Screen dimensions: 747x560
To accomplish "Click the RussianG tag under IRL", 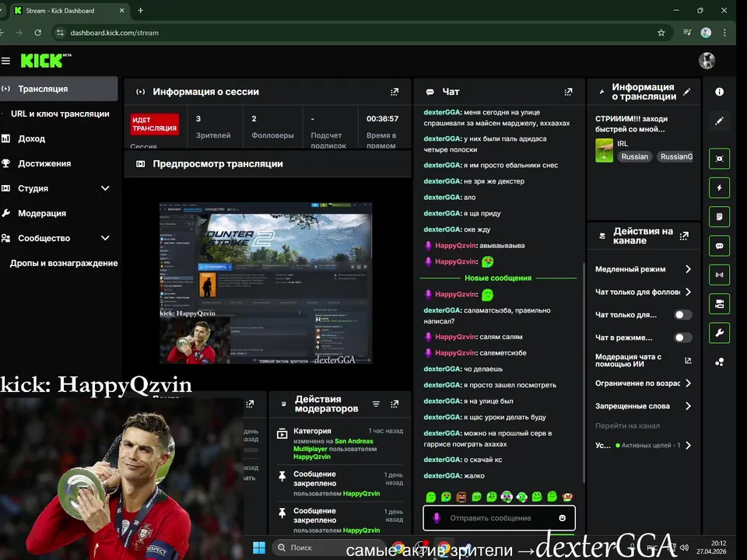I will coord(675,156).
